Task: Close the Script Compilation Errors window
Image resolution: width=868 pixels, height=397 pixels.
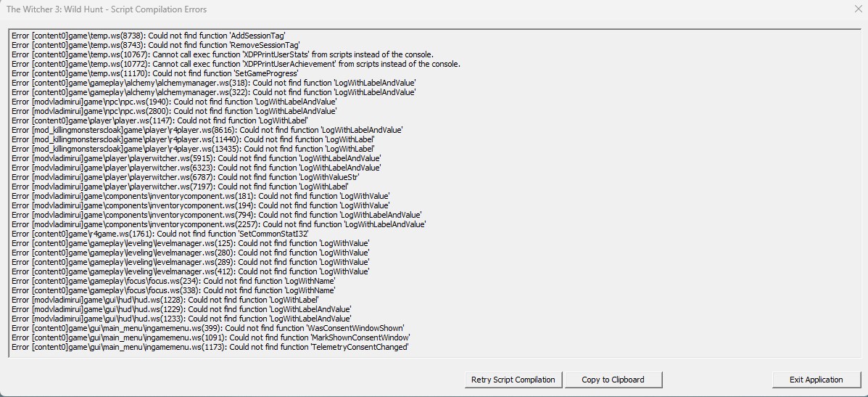Action: (x=857, y=9)
